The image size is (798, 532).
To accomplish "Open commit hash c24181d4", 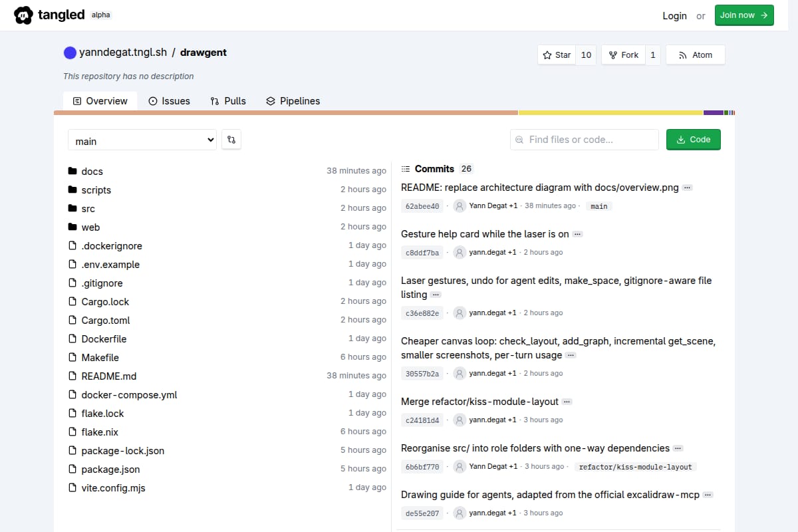I will coord(423,420).
